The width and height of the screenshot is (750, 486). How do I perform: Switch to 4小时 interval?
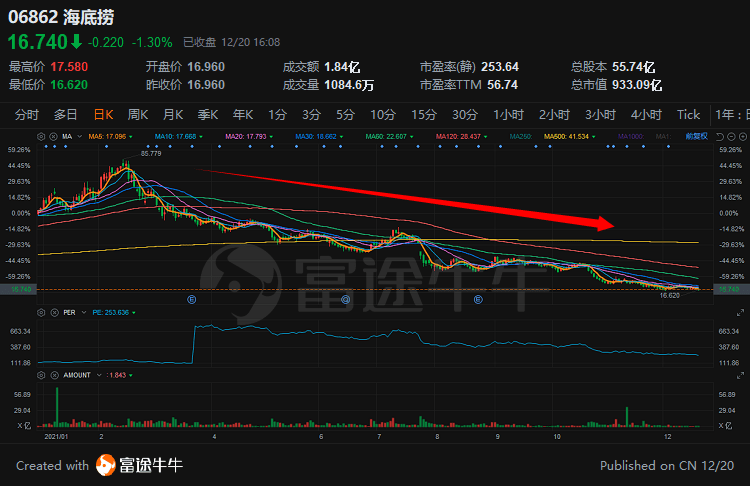(646, 115)
